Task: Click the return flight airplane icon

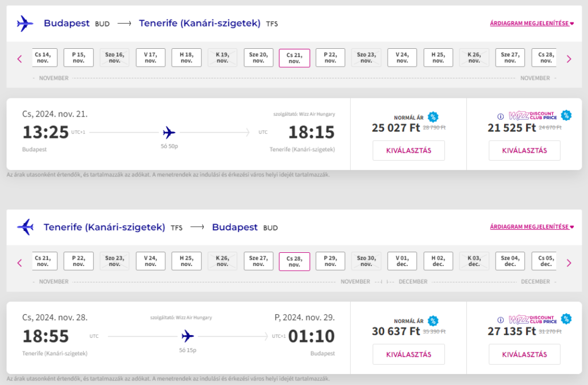Action: pyautogui.click(x=25, y=227)
